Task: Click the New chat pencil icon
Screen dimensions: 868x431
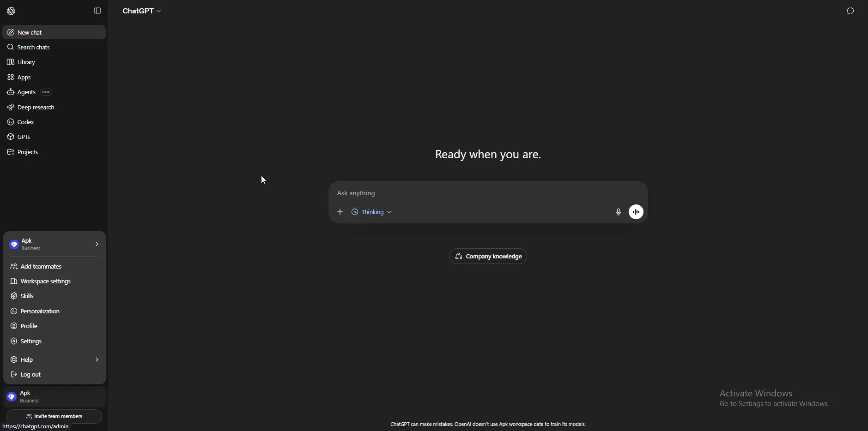Action: [11, 32]
